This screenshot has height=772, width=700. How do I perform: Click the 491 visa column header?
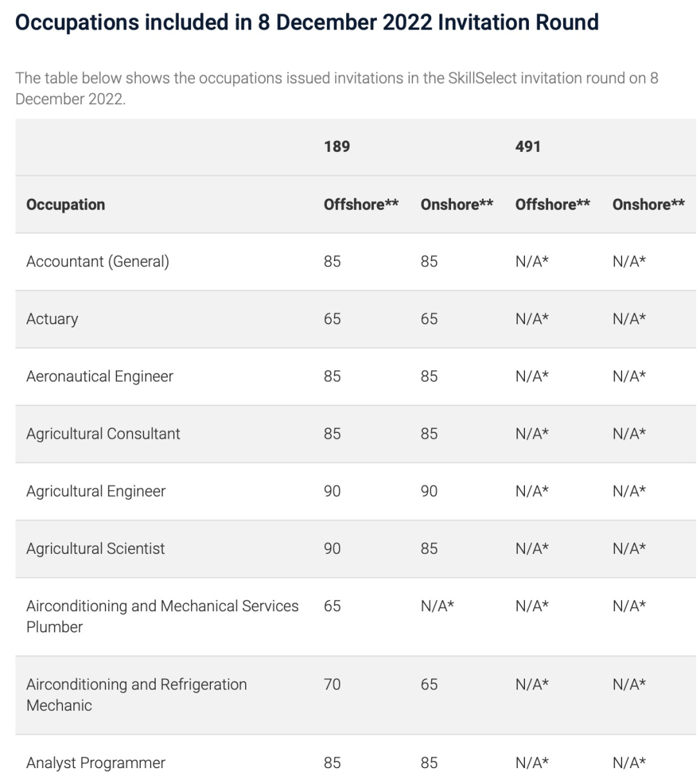click(528, 147)
